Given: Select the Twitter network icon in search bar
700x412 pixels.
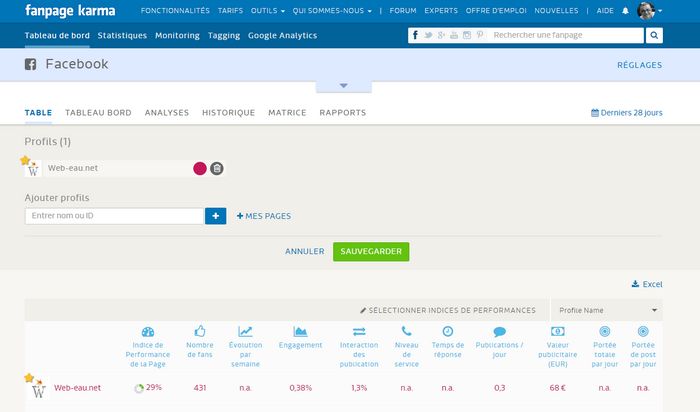Looking at the screenshot, I should [x=428, y=35].
